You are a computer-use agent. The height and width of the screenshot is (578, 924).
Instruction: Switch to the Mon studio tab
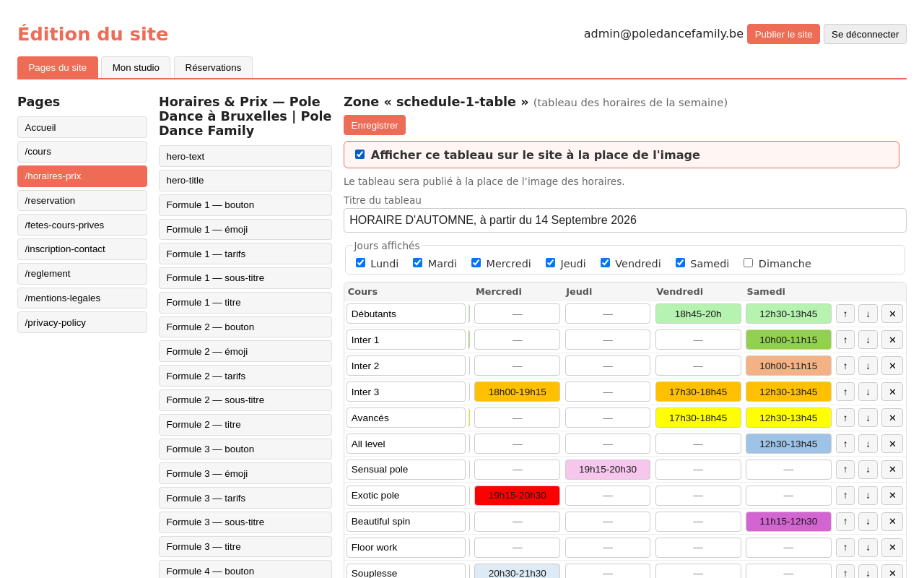(x=136, y=67)
